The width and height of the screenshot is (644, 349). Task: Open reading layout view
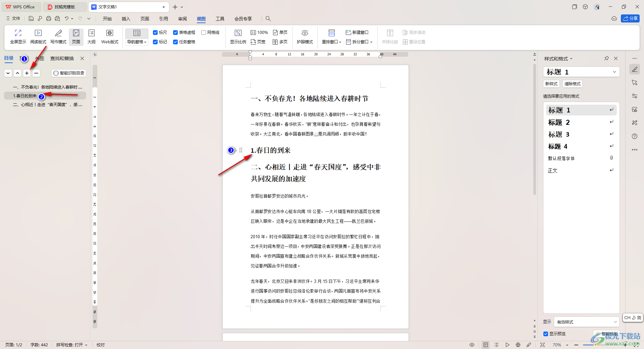pos(38,37)
